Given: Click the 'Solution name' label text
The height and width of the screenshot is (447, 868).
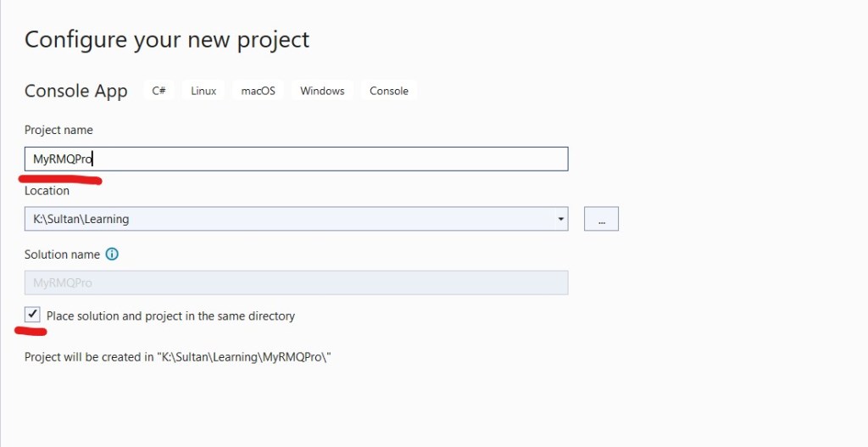Looking at the screenshot, I should [x=62, y=254].
